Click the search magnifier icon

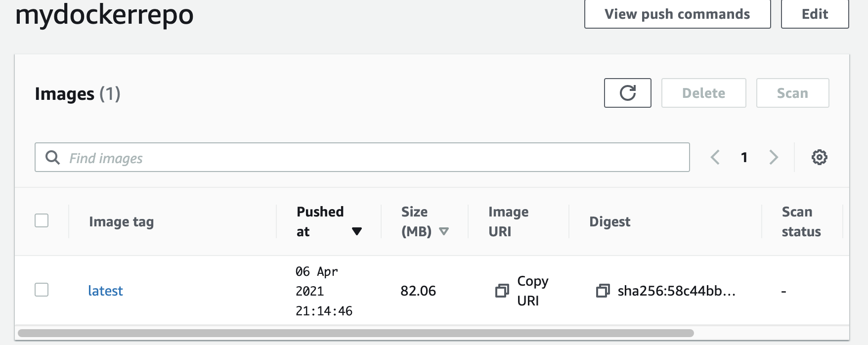pos(52,158)
